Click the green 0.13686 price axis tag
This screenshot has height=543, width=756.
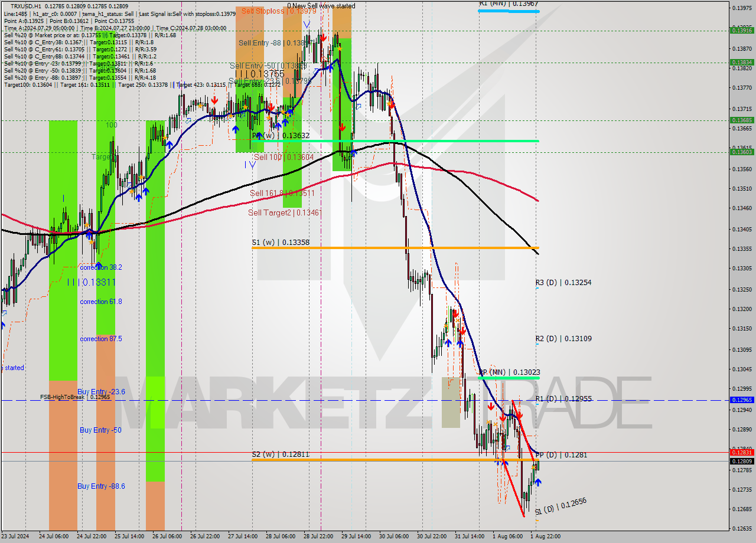(x=742, y=120)
